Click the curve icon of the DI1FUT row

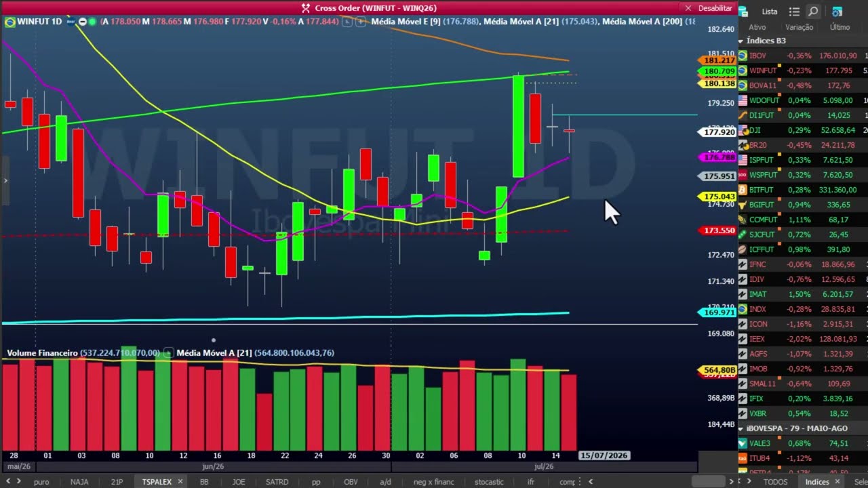[x=743, y=115]
